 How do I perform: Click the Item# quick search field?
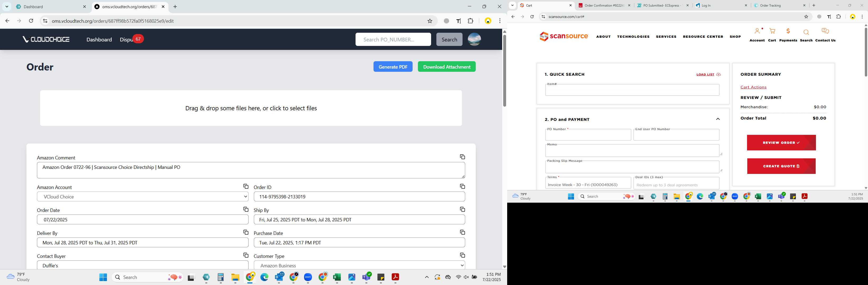coord(632,90)
